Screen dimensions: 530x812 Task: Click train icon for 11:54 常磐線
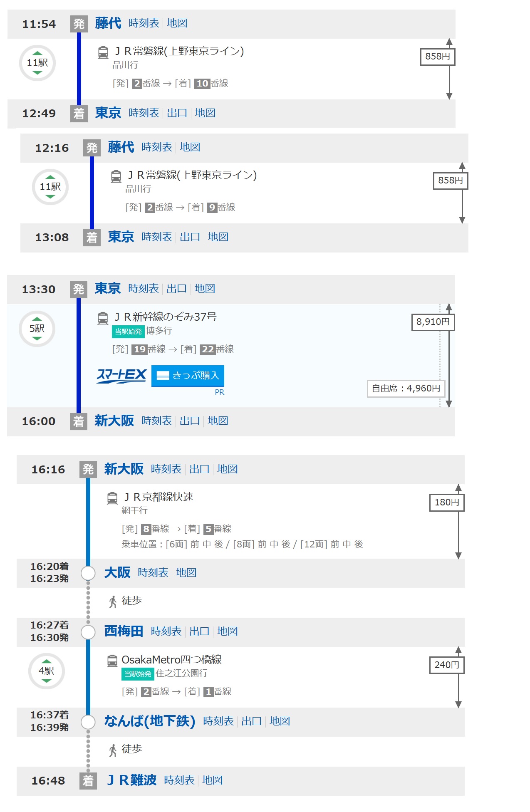click(103, 52)
